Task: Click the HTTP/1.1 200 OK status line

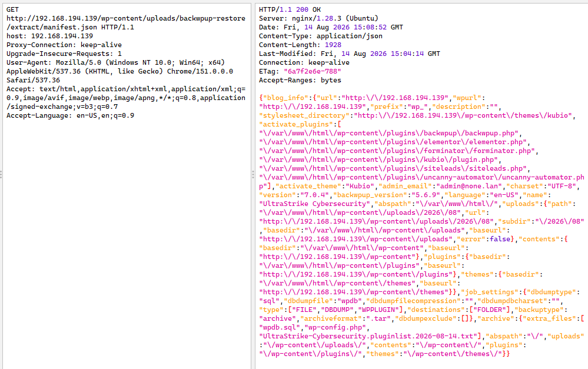Action: pos(290,9)
